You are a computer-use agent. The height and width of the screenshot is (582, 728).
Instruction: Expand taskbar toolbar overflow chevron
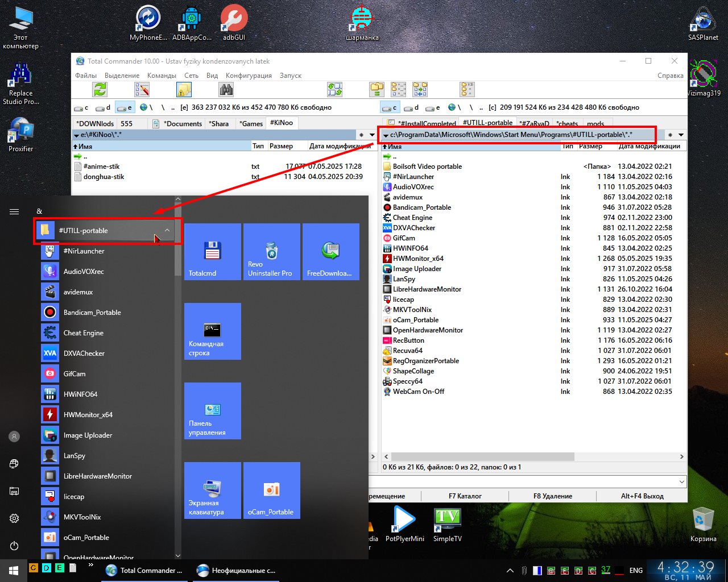pos(91,566)
